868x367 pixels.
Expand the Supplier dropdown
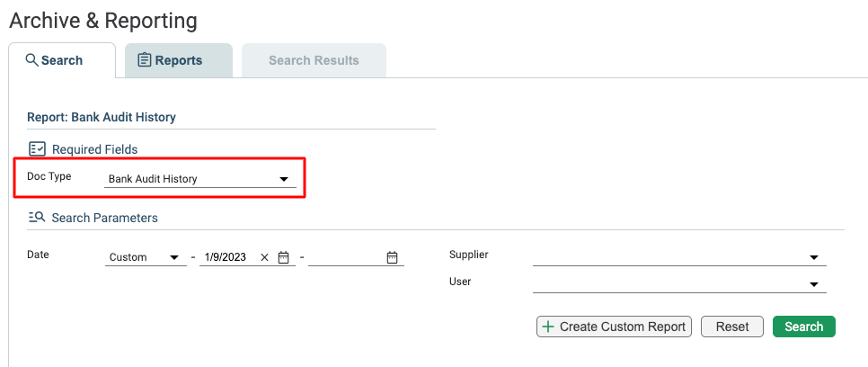(x=679, y=257)
